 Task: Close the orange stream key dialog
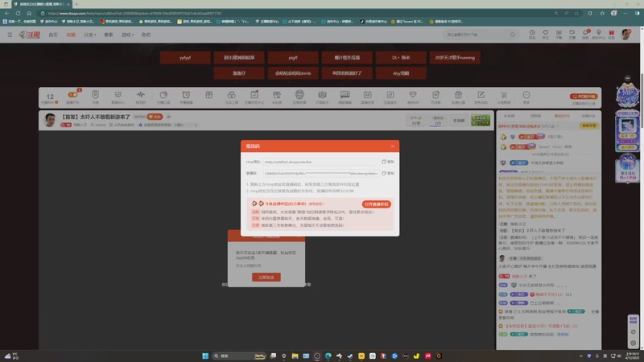tap(392, 146)
